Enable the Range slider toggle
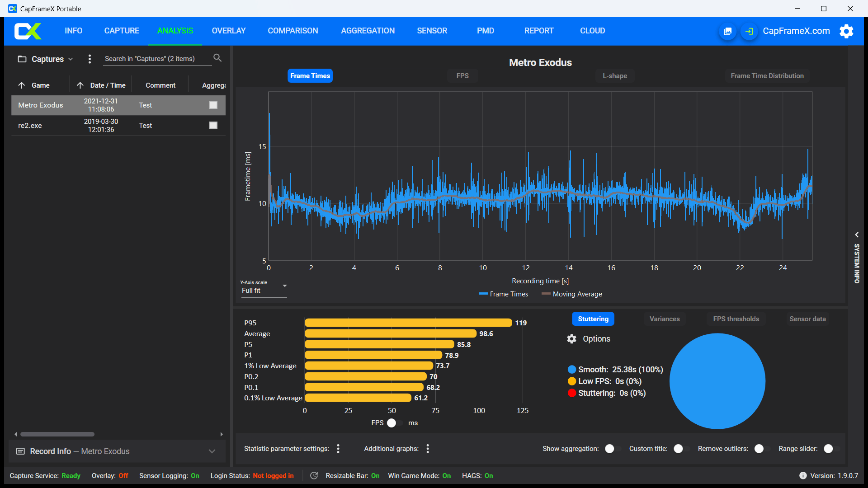The image size is (868, 488). (832, 449)
